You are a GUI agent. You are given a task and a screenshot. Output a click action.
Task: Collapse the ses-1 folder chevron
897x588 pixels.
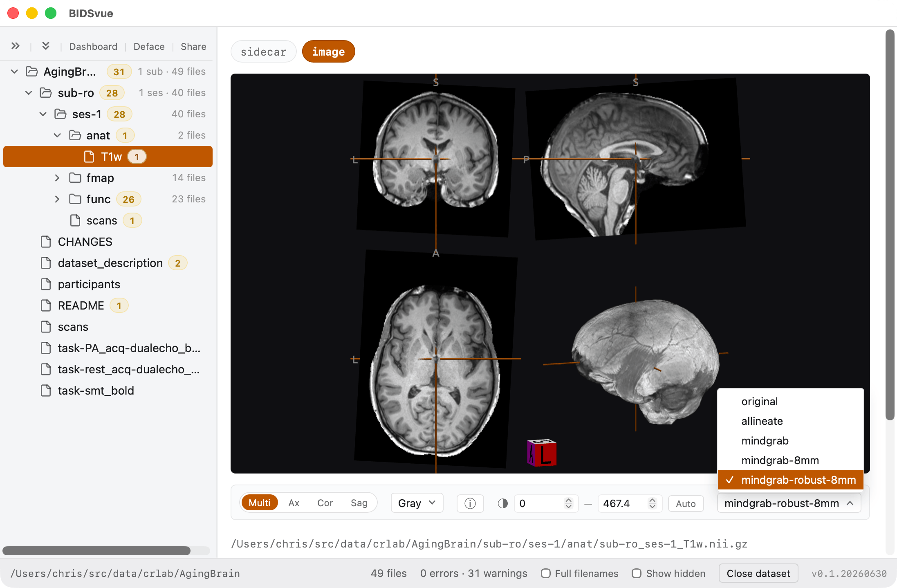pos(43,114)
